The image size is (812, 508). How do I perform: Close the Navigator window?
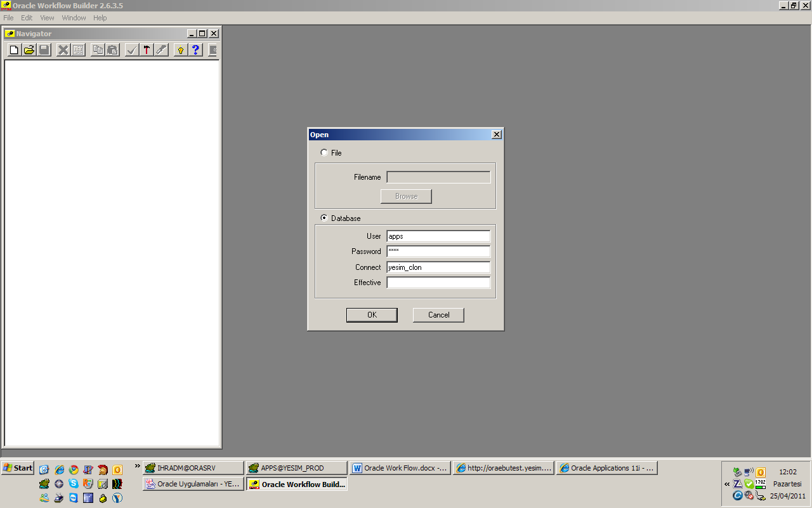214,34
